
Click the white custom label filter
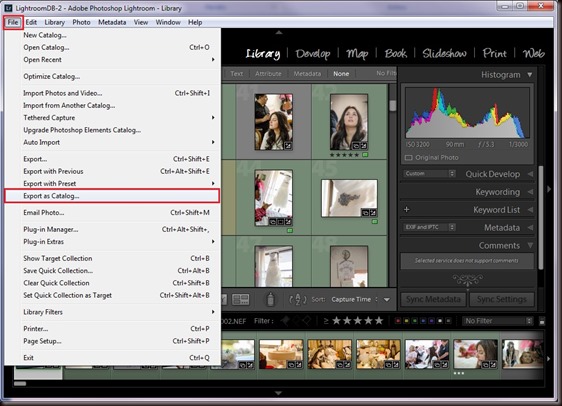pyautogui.click(x=440, y=321)
